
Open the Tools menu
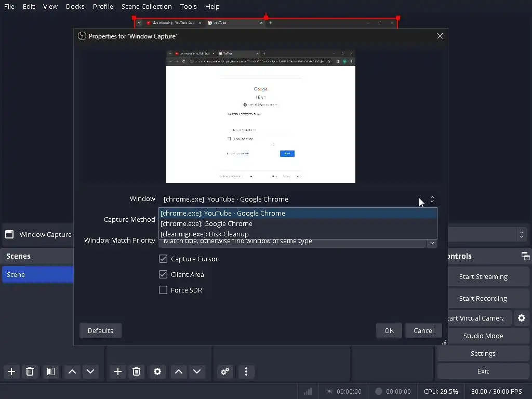click(188, 6)
